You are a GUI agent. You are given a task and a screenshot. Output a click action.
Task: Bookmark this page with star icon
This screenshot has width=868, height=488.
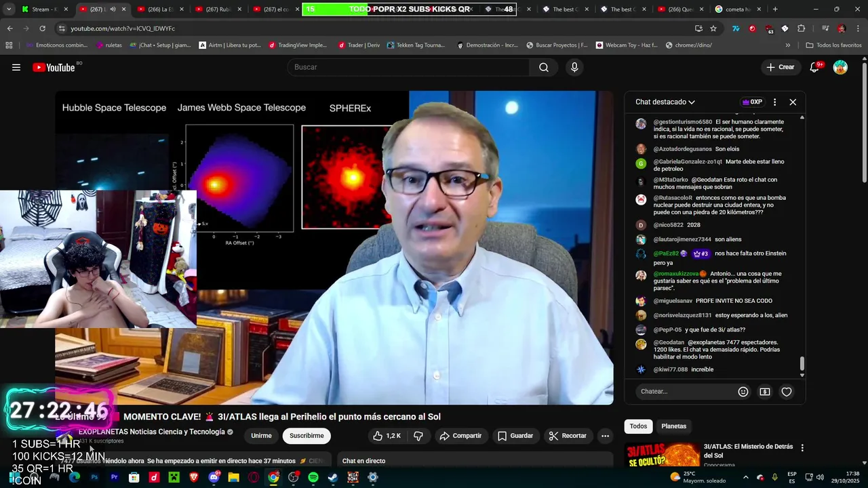point(713,28)
